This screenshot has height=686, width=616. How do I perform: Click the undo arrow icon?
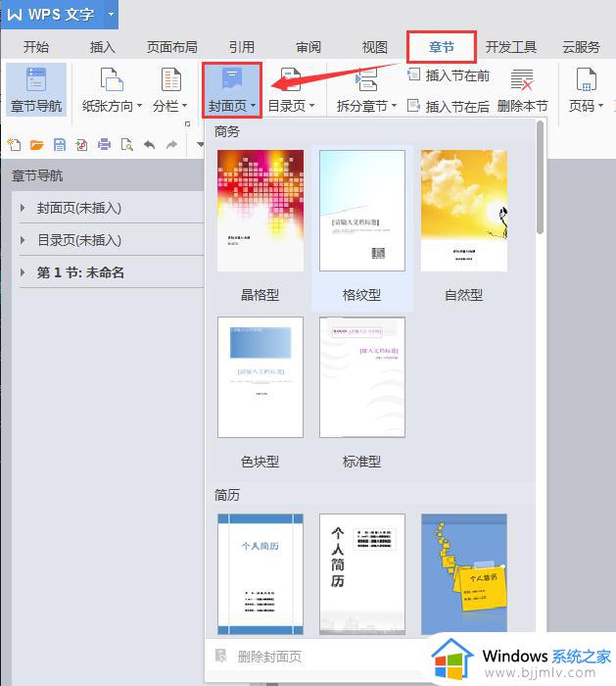(149, 144)
